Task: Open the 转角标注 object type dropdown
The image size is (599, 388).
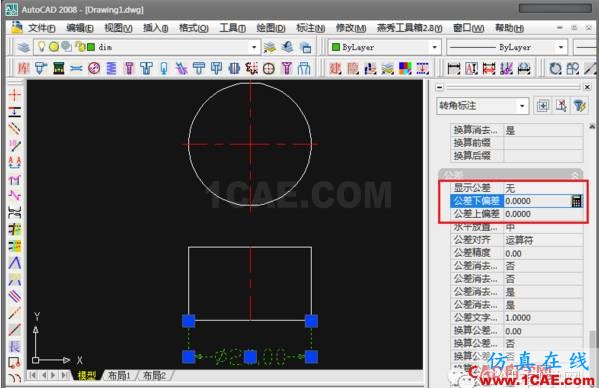Action: tap(522, 106)
